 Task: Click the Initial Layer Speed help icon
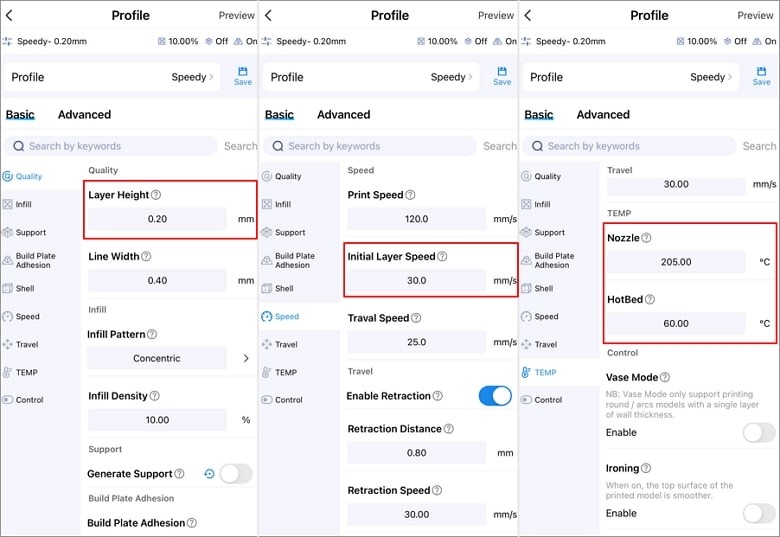(x=442, y=257)
